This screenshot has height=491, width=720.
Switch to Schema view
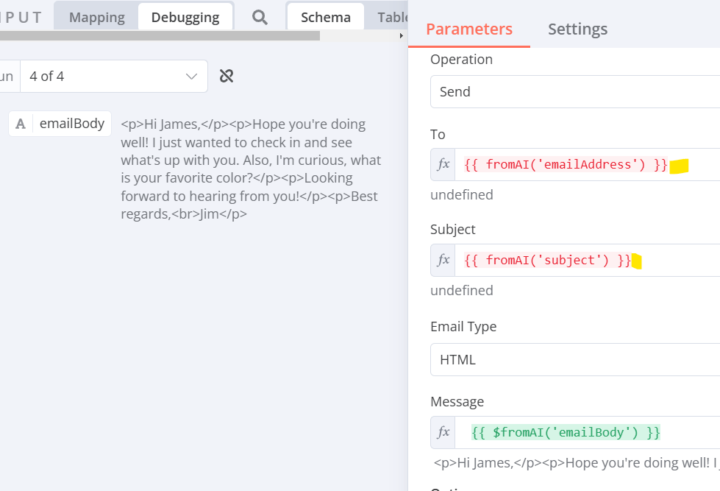click(326, 17)
